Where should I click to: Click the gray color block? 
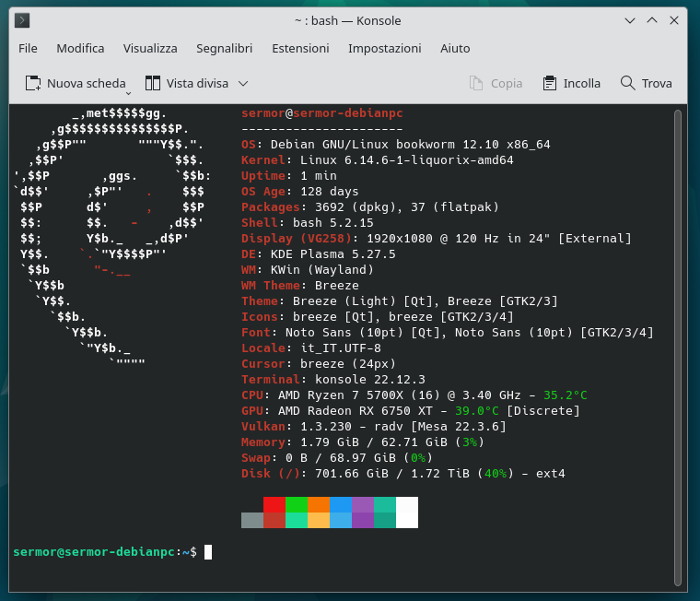(252, 520)
